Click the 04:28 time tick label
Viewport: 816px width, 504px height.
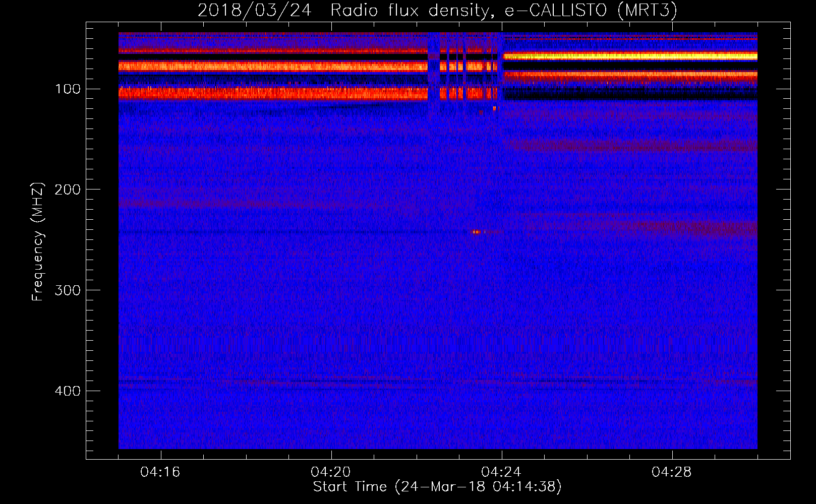pyautogui.click(x=672, y=472)
